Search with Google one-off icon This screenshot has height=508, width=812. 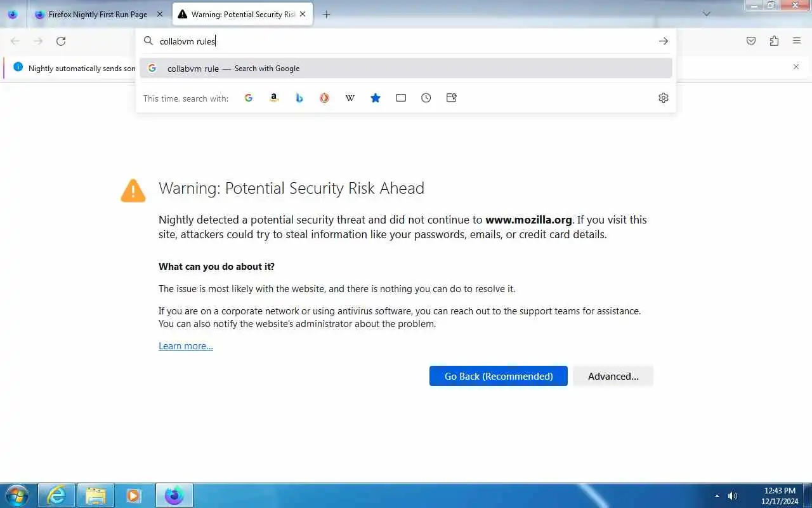pos(249,98)
